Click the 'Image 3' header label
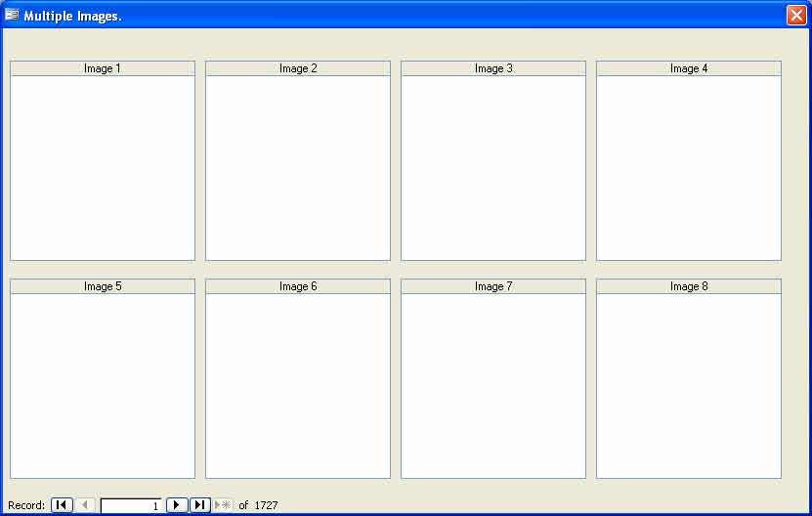812x516 pixels. click(x=493, y=68)
